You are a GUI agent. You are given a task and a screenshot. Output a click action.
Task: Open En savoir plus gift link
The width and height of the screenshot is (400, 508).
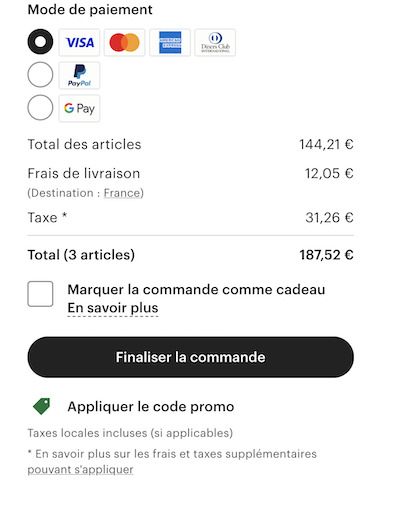point(113,308)
